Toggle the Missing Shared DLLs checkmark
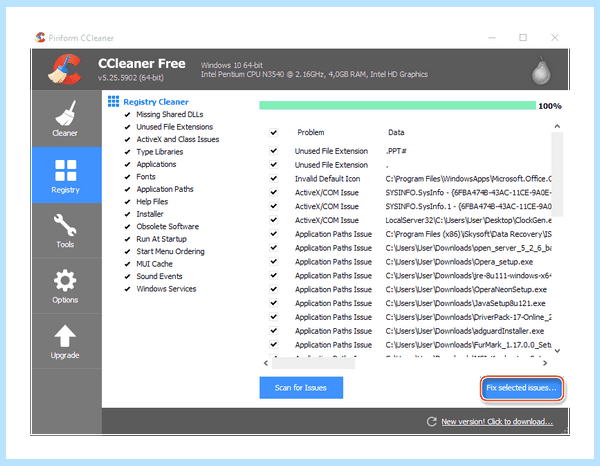Screen dimensions: 600x466 tap(127, 115)
